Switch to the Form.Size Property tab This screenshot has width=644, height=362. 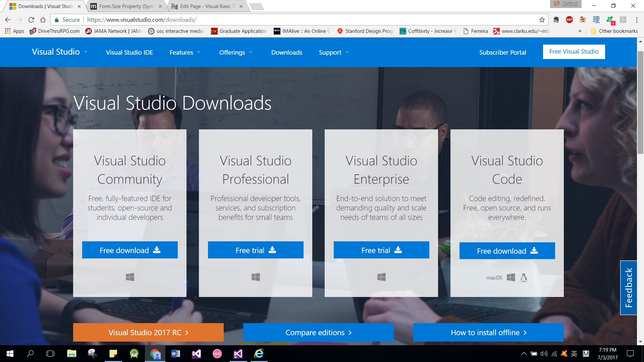[x=127, y=6]
